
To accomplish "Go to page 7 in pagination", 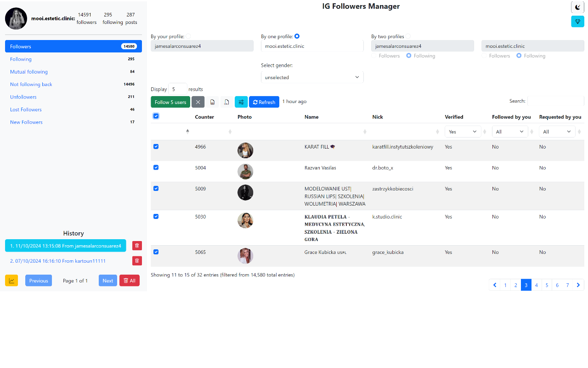I will click(567, 285).
